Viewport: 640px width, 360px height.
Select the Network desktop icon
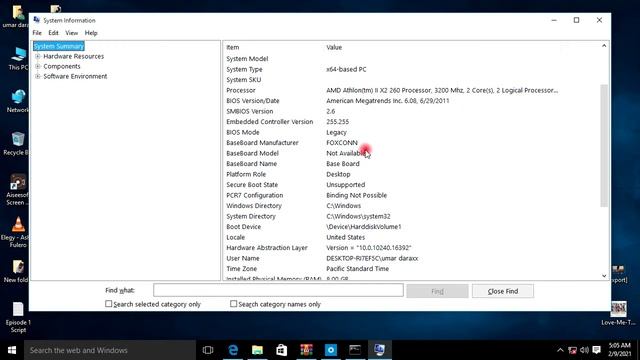tap(18, 101)
